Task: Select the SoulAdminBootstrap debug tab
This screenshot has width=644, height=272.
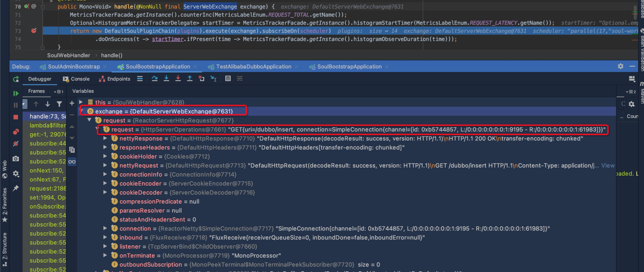Action: tap(70, 66)
